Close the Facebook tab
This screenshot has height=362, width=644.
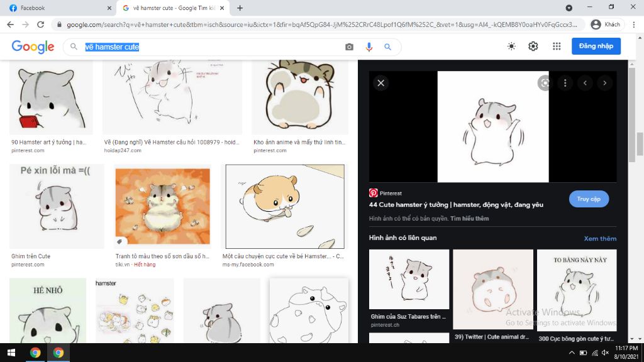pos(109,8)
